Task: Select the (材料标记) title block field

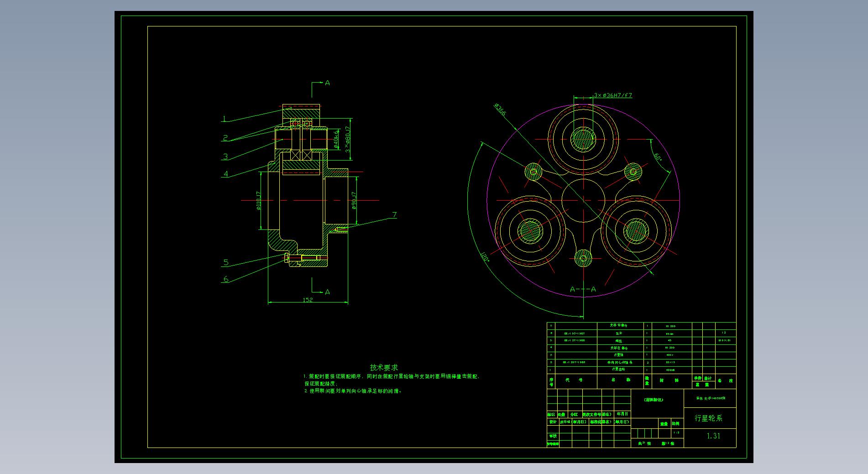Action: (654, 400)
